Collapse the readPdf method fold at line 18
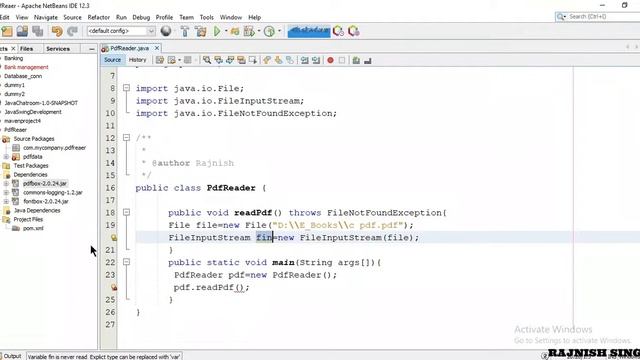640x360 pixels. 127,212
